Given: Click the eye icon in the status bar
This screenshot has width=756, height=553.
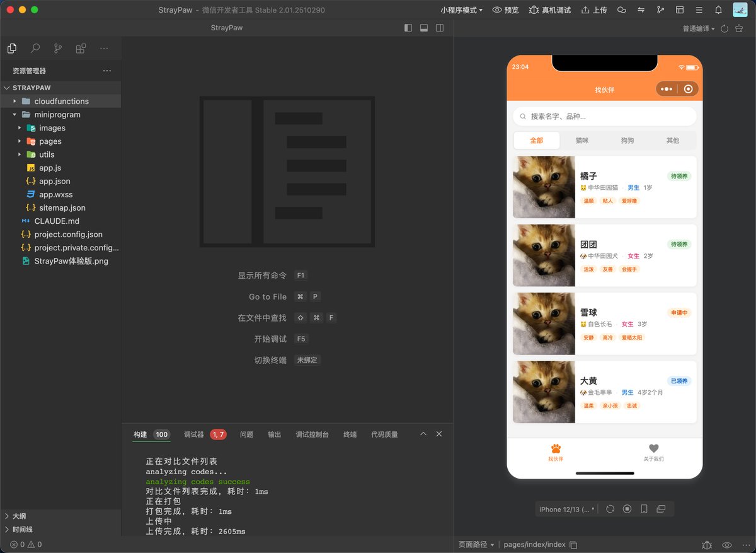Looking at the screenshot, I should coord(727,545).
